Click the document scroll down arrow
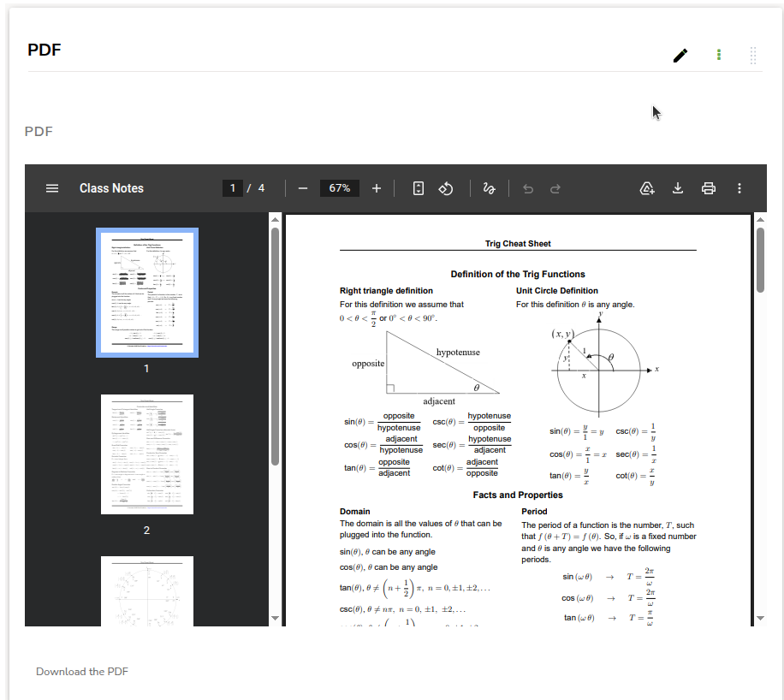Viewport: 784px width, 700px height. 761,619
